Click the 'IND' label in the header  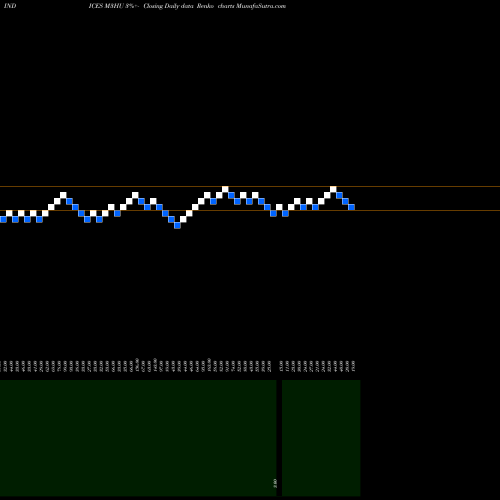pos(10,6)
